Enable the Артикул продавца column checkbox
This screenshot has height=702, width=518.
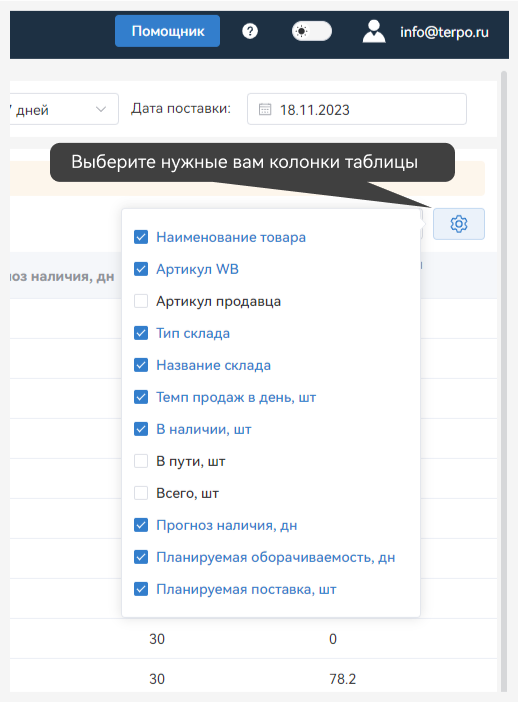pyautogui.click(x=141, y=301)
